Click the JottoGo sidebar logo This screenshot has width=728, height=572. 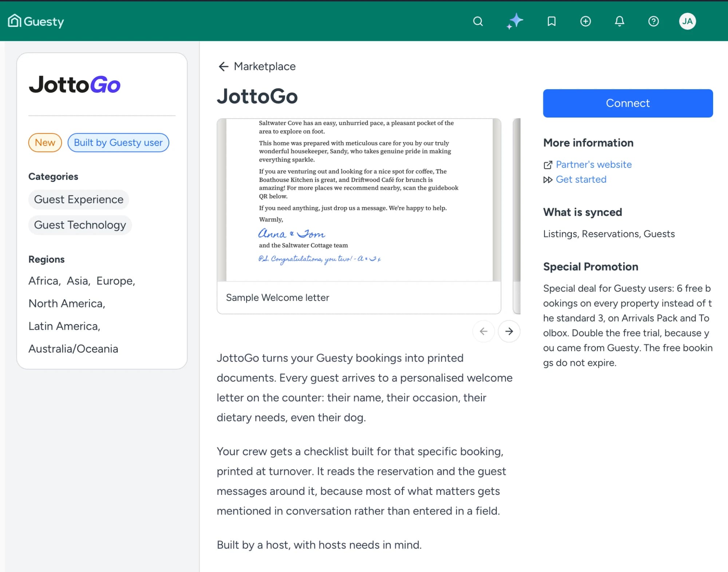pyautogui.click(x=75, y=84)
